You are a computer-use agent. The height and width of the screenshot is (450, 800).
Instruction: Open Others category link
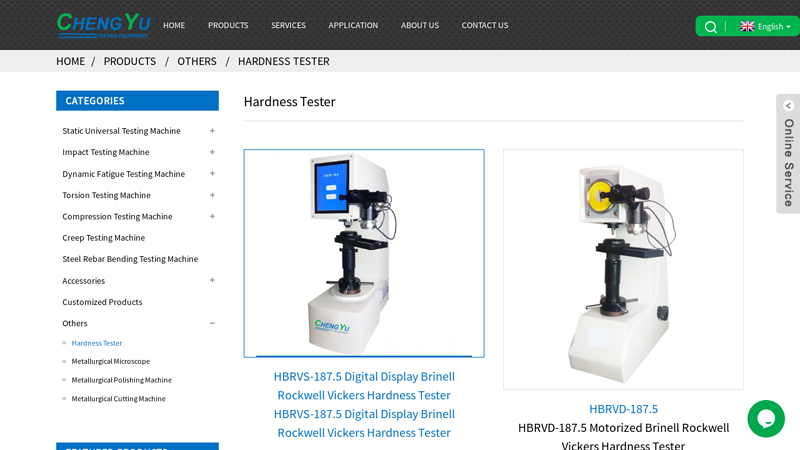tap(74, 323)
